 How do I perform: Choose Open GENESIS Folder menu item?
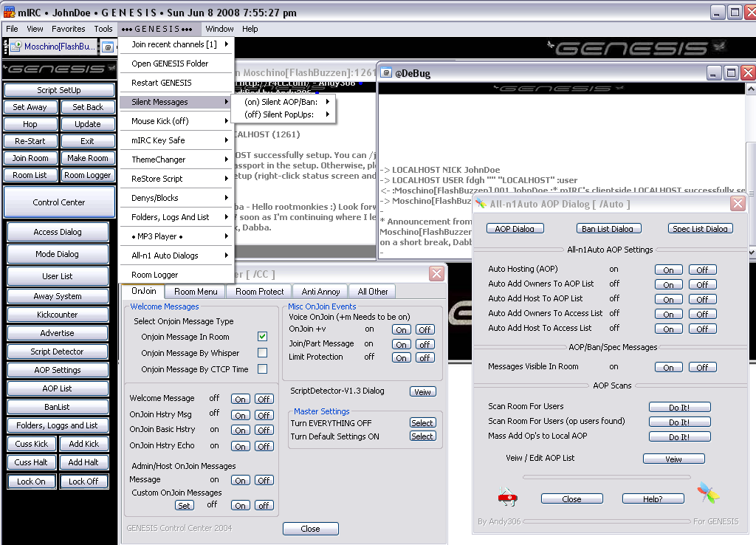pyautogui.click(x=176, y=64)
